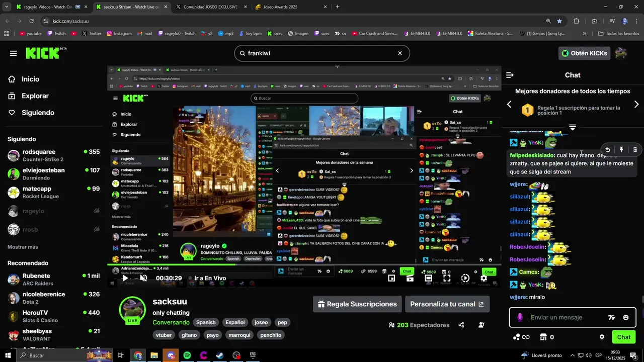644x362 pixels.
Task: Open the channel points balance icon
Action: (521, 337)
